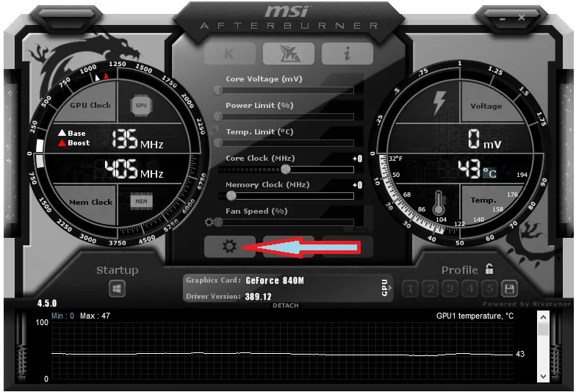Click the Memory Clock +0 offset value
This screenshot has height=392, width=576.
(357, 185)
